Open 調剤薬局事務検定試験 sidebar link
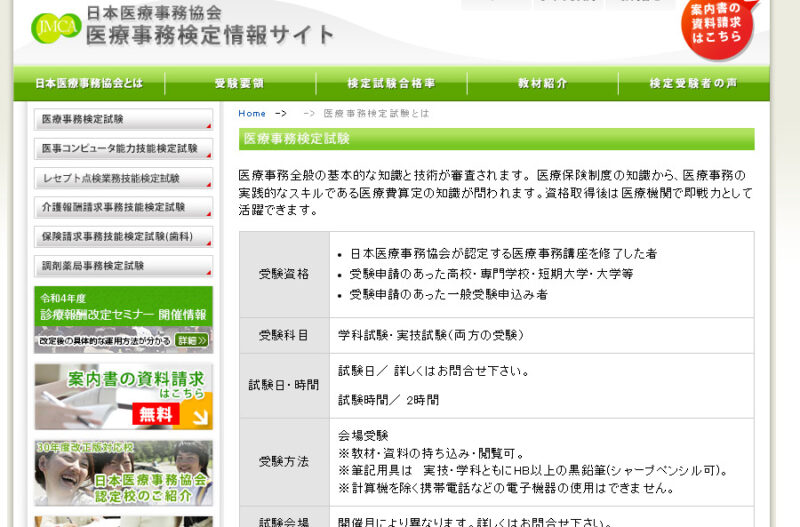Image resolution: width=800 pixels, height=527 pixels. pyautogui.click(x=123, y=266)
